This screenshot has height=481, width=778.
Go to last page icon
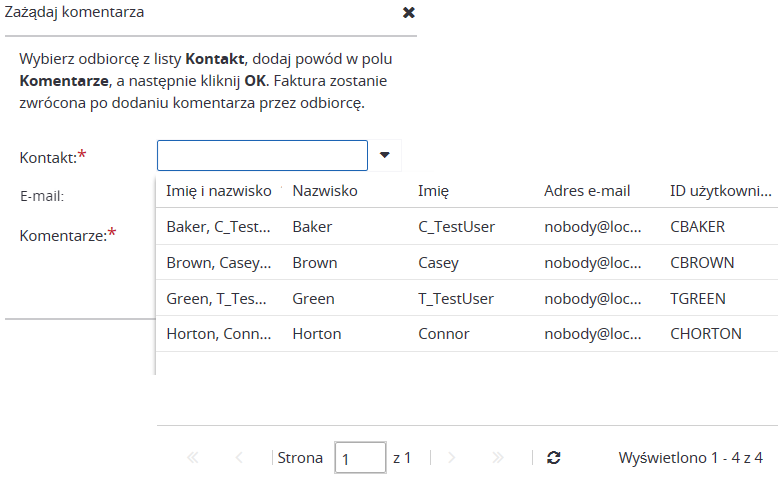tap(498, 457)
